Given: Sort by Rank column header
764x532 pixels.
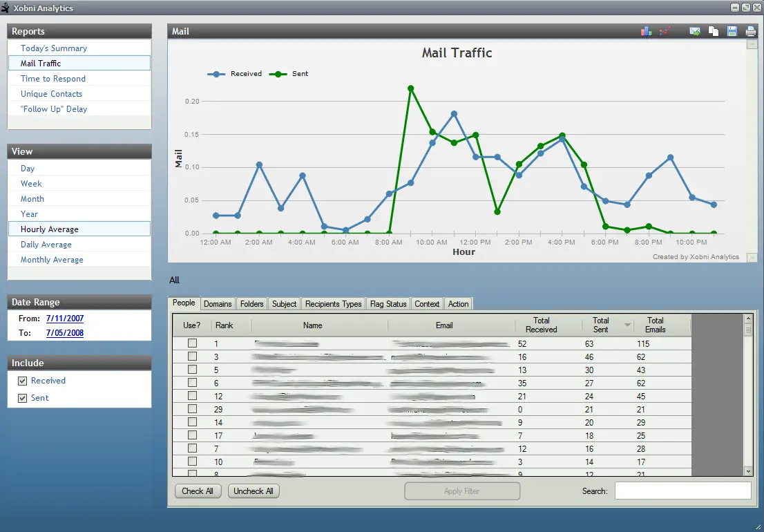Looking at the screenshot, I should click(231, 325).
